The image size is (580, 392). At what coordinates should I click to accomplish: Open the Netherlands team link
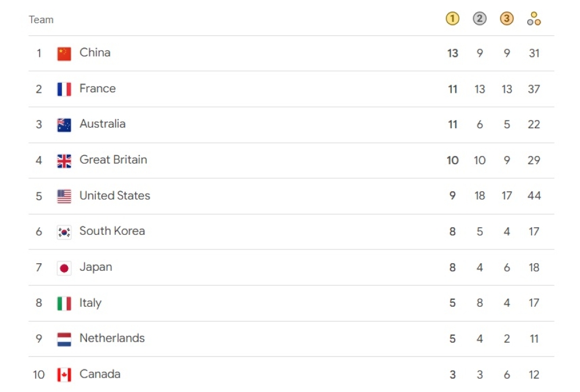112,338
